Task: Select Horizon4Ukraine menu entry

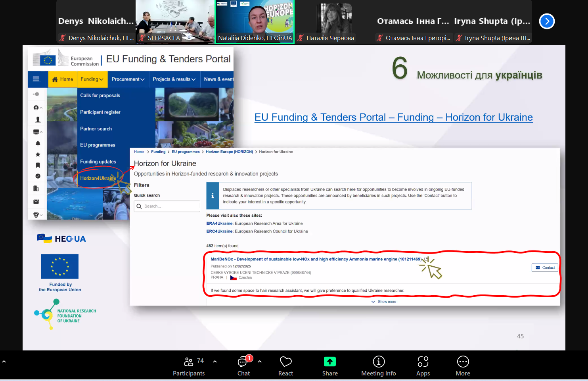Action: pyautogui.click(x=98, y=178)
